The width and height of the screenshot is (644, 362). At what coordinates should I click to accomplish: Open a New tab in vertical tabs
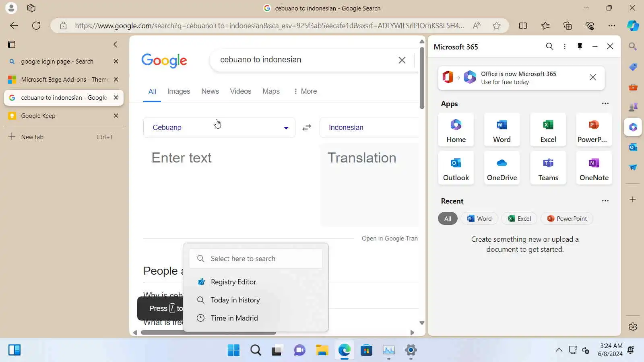(x=64, y=137)
